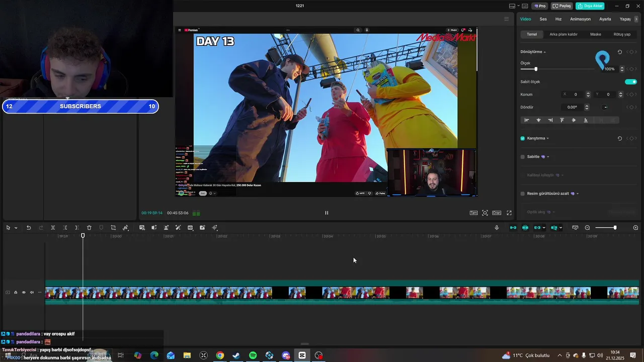
Task: Open the 'Oran' aspect ratio button
Action: pyautogui.click(x=497, y=213)
